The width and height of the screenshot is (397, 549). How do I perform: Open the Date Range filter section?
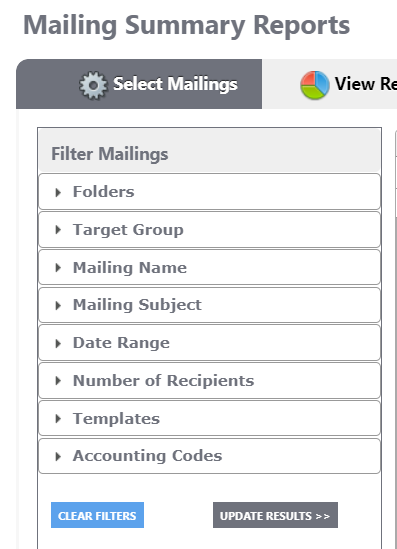coord(209,343)
